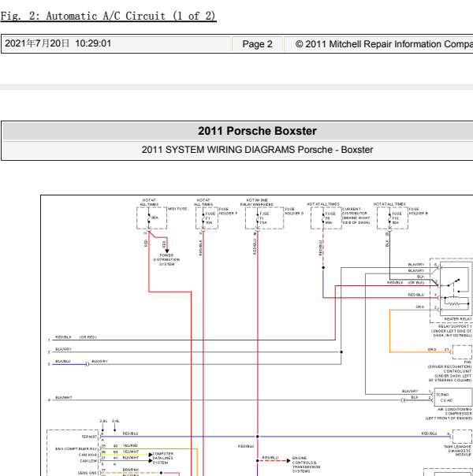Select the date text '2021年7月20日 10:29:01'
Viewport: 473px width, 476px height.
pos(58,43)
